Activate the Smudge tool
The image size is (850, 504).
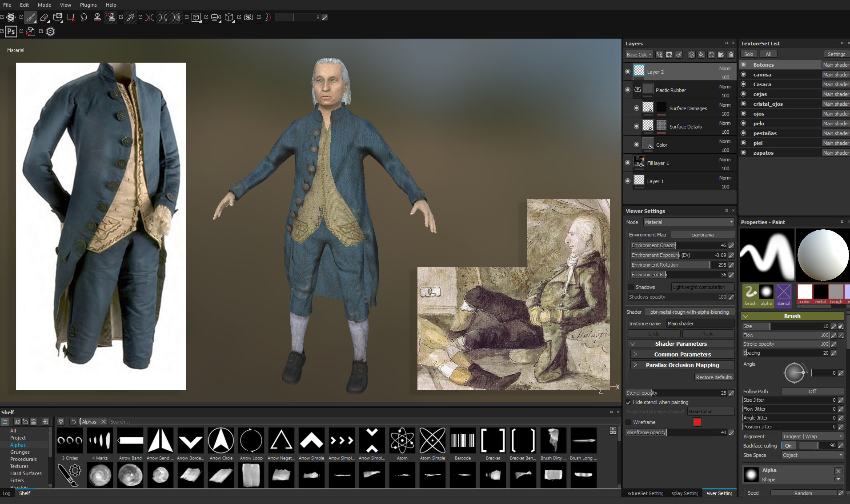(84, 18)
